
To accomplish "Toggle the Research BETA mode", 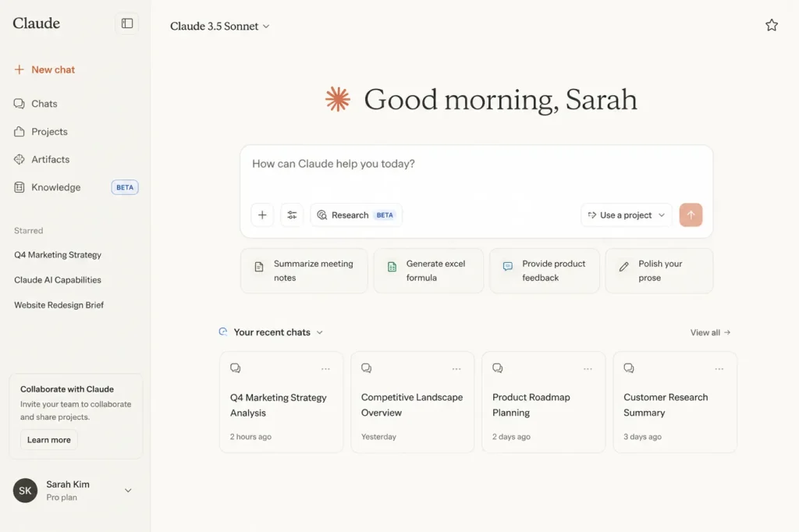I will tap(356, 215).
